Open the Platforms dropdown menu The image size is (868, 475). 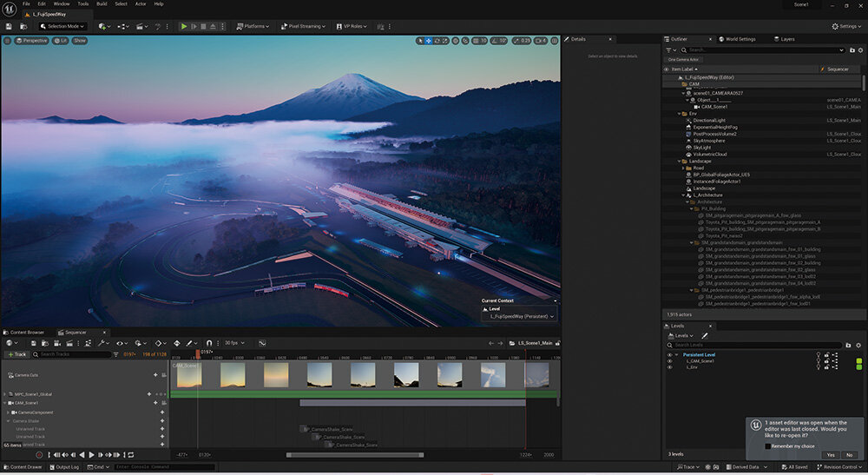(x=254, y=26)
